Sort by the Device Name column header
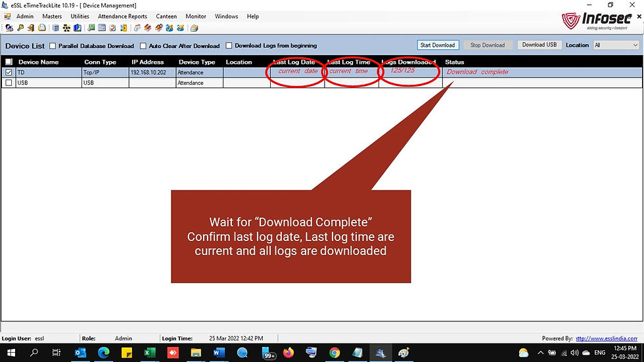 38,62
